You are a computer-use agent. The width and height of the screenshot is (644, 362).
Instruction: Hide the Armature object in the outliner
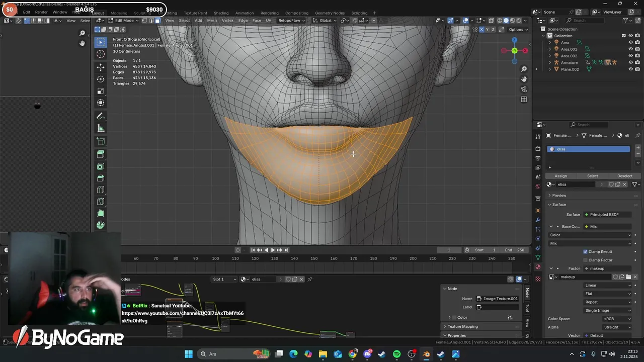[x=630, y=62]
